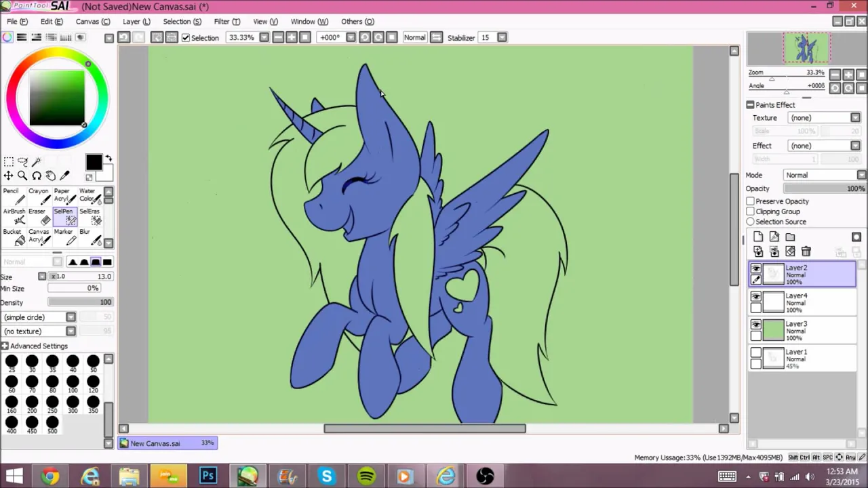Open the Others menu

[x=357, y=22]
